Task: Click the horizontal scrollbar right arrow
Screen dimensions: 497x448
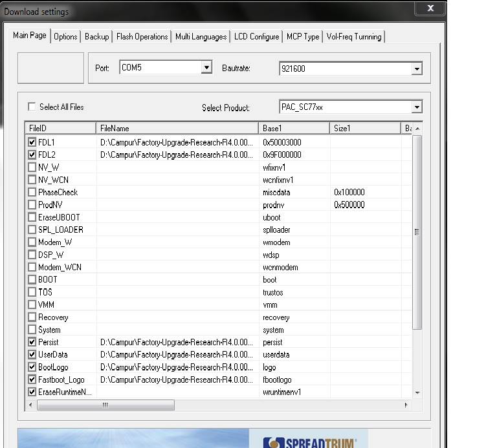Action: click(406, 405)
